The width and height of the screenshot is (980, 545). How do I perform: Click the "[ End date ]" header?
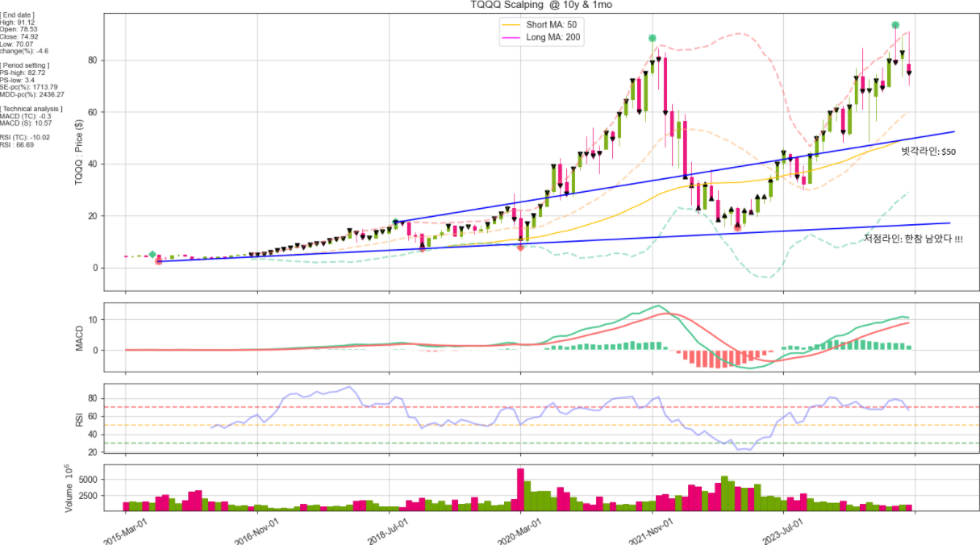[19, 15]
